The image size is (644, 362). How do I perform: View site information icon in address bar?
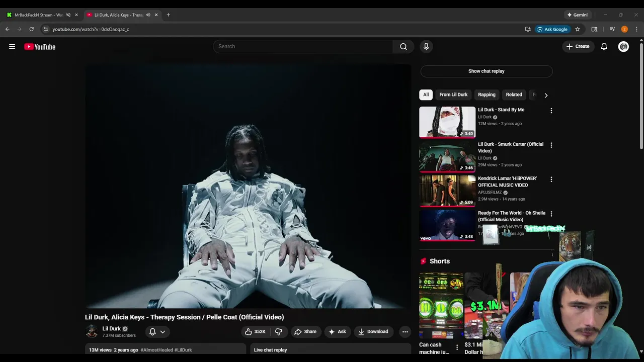pyautogui.click(x=46, y=29)
